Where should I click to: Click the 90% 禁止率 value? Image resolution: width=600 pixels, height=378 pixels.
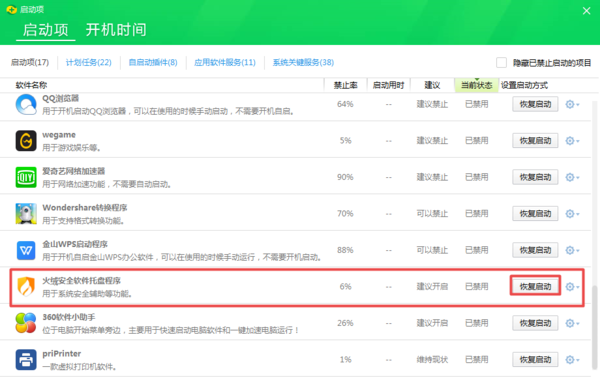345,177
